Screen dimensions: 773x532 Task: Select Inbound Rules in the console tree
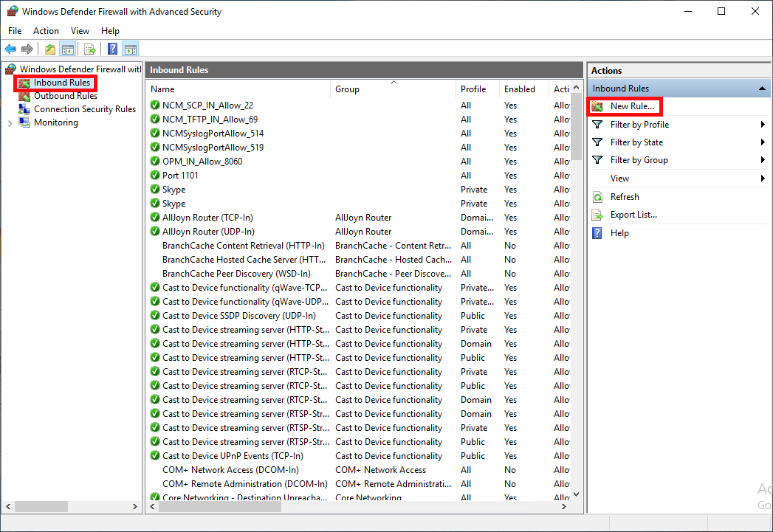61,83
